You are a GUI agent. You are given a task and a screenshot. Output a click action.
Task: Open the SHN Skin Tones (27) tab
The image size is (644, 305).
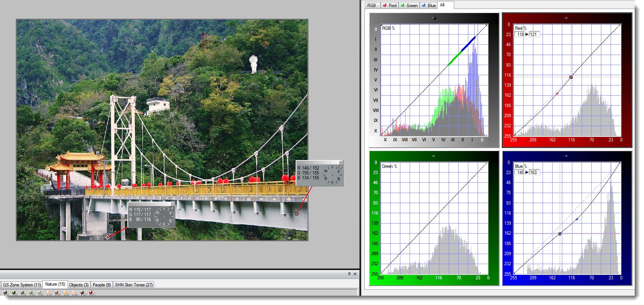(x=134, y=285)
